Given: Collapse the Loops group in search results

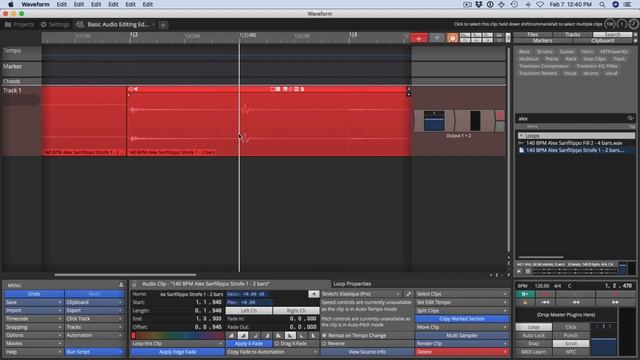Looking at the screenshot, I should click(x=521, y=136).
